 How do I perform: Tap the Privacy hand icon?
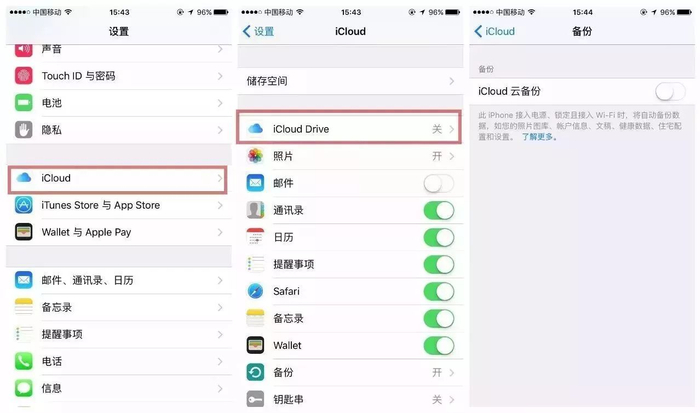click(x=23, y=130)
